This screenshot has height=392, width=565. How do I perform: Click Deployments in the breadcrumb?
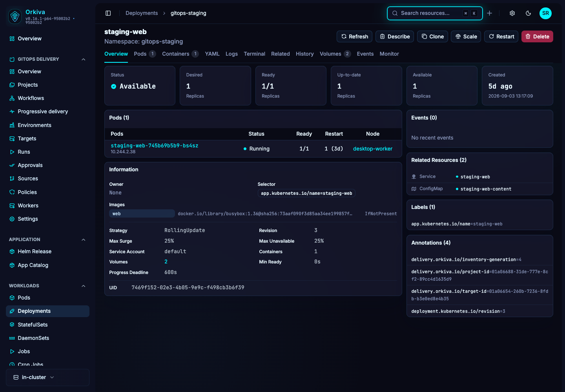142,13
